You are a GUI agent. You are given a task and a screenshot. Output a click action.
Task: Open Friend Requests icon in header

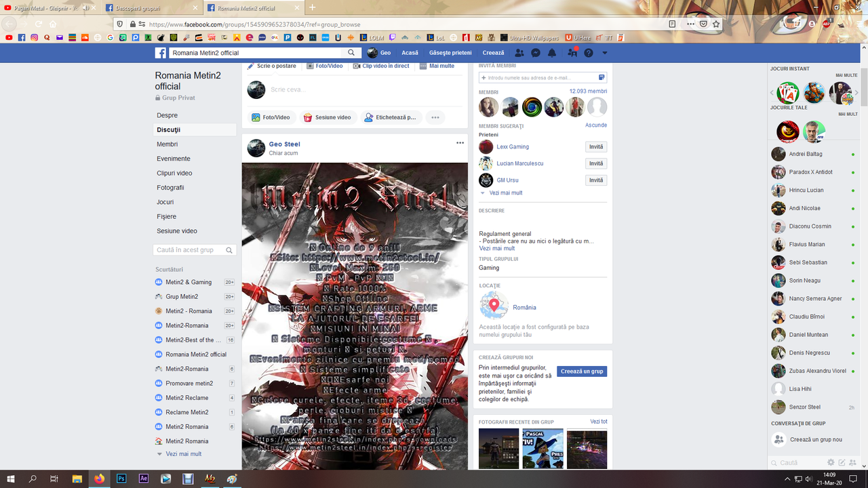(519, 53)
